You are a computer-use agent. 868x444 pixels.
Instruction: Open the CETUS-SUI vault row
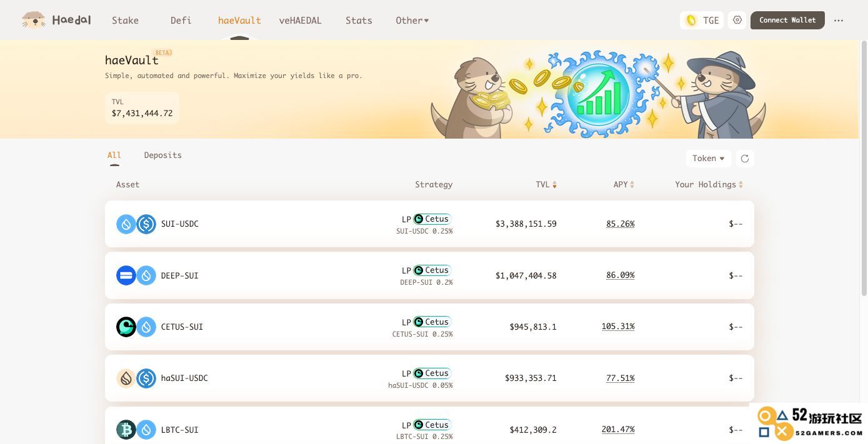coord(429,327)
